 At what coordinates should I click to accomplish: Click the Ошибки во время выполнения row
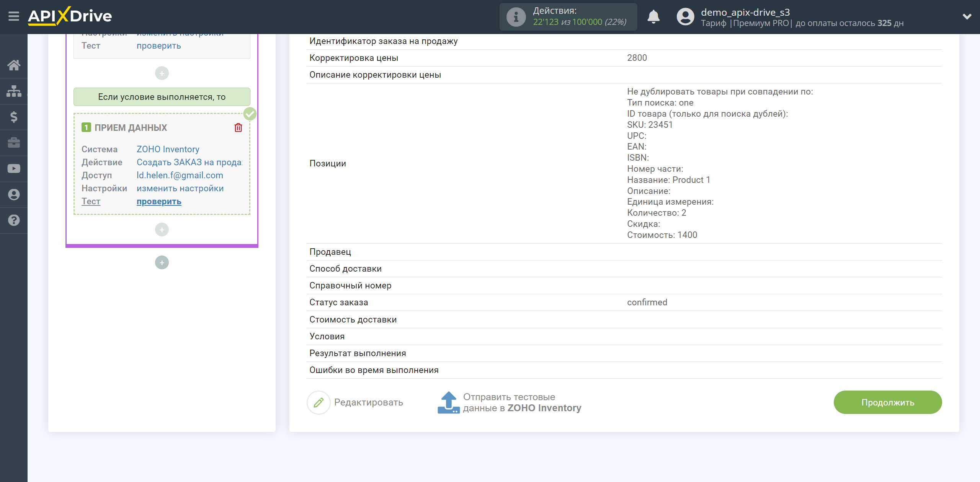624,370
